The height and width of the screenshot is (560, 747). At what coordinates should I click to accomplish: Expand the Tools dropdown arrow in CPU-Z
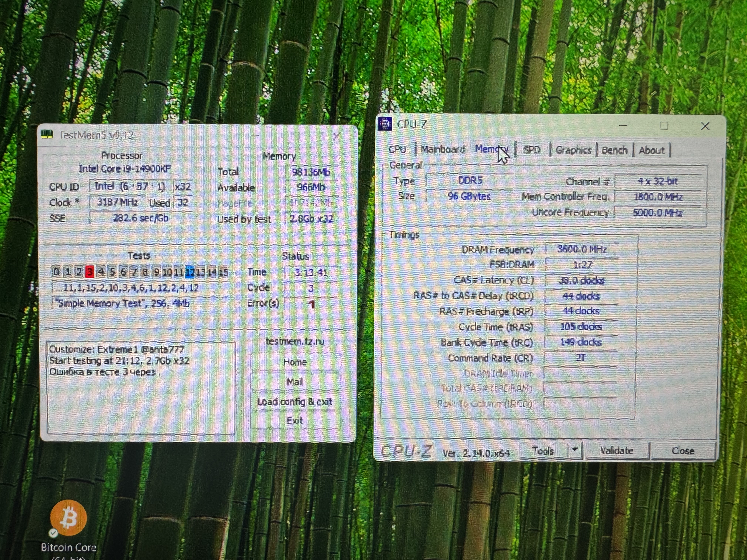click(575, 450)
